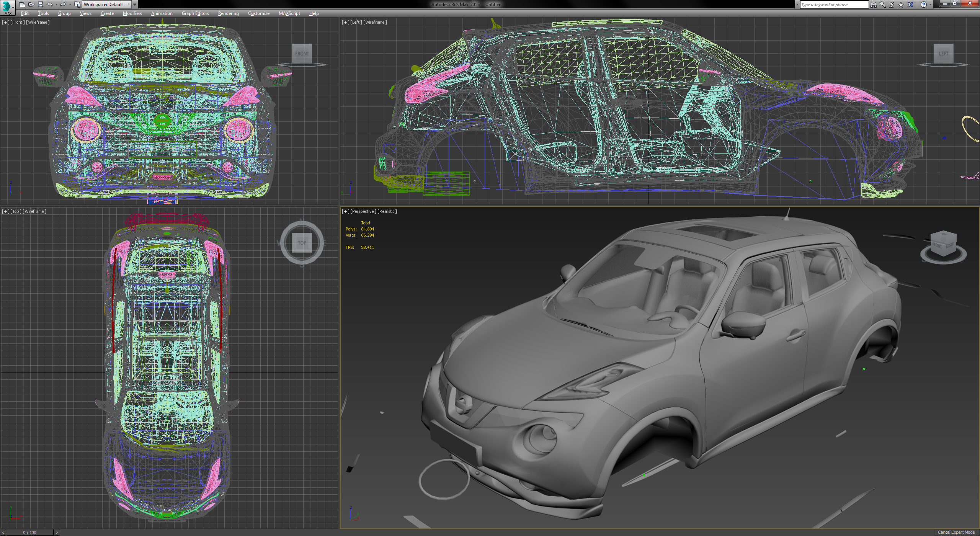
Task: Click the keyword search input field
Action: click(x=834, y=5)
